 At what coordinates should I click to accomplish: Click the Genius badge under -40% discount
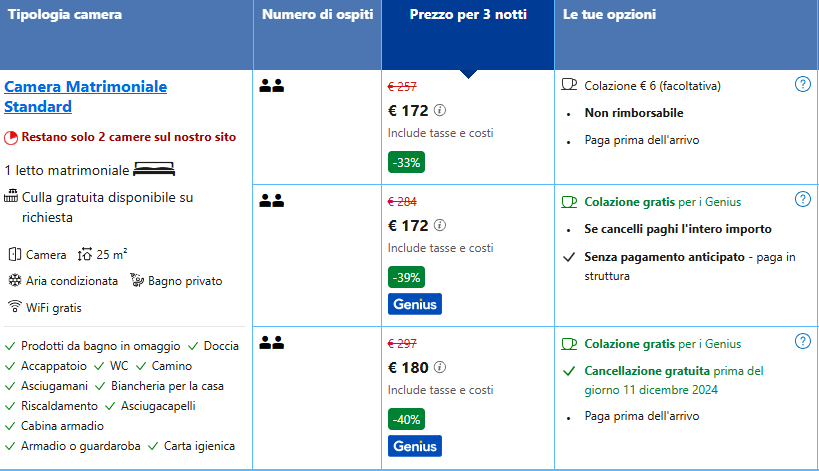tap(414, 446)
